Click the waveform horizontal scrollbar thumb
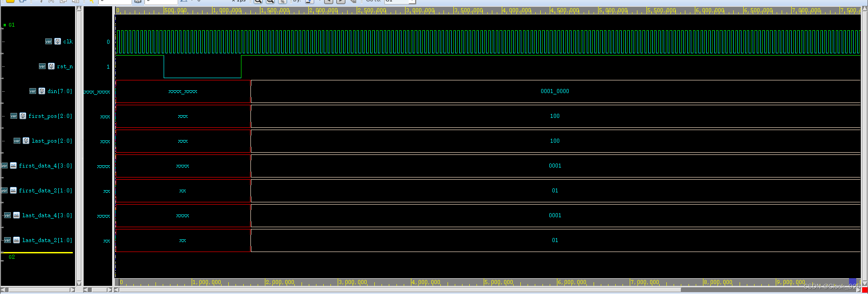Image resolution: width=868 pixels, height=294 pixels. pyautogui.click(x=400, y=290)
